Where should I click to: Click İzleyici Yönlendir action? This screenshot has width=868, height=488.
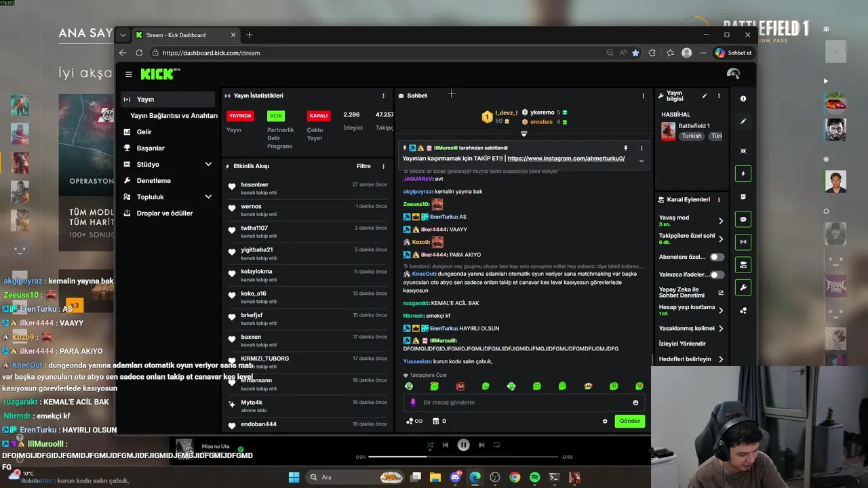(682, 344)
